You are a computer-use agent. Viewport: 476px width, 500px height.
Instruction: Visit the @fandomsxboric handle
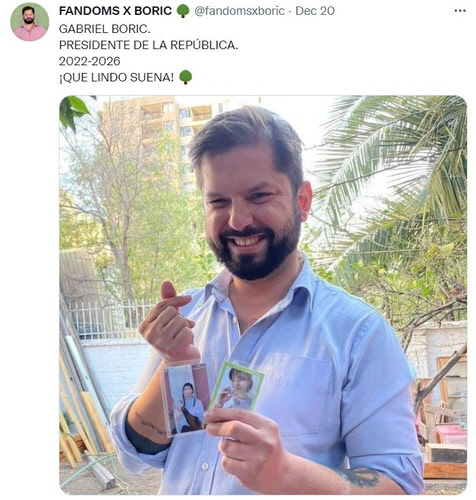click(x=239, y=11)
